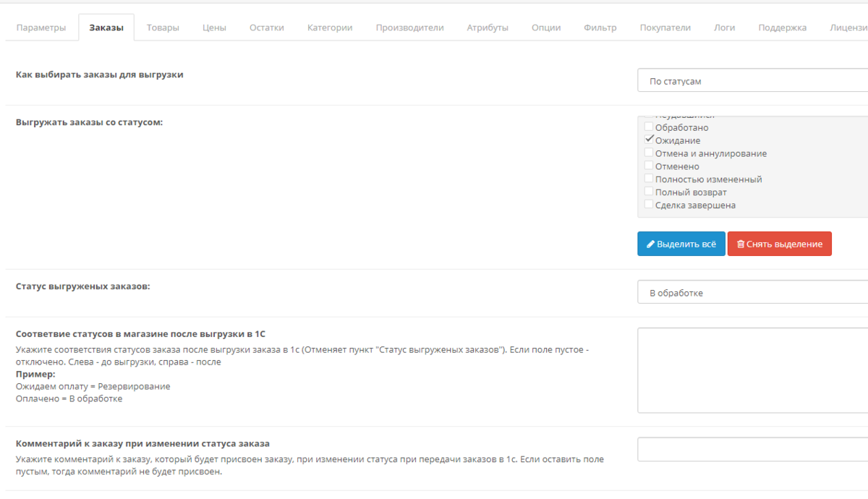Click the 'Как выбирать заказы для выгрузки' label
Viewport: 868px width, 499px height.
100,74
